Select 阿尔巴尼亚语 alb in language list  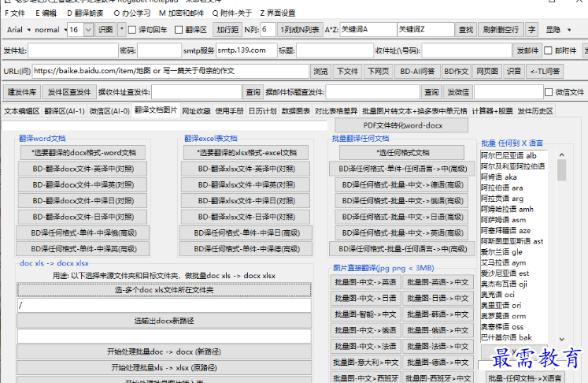point(508,156)
